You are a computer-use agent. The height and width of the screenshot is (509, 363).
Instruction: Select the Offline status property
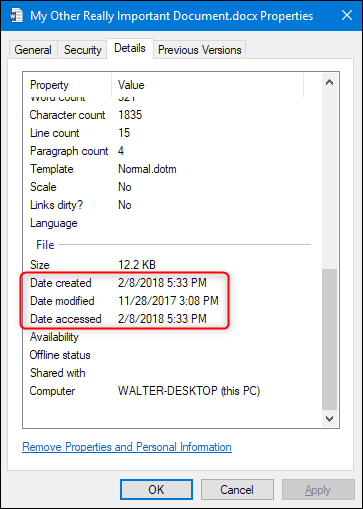[x=60, y=355]
